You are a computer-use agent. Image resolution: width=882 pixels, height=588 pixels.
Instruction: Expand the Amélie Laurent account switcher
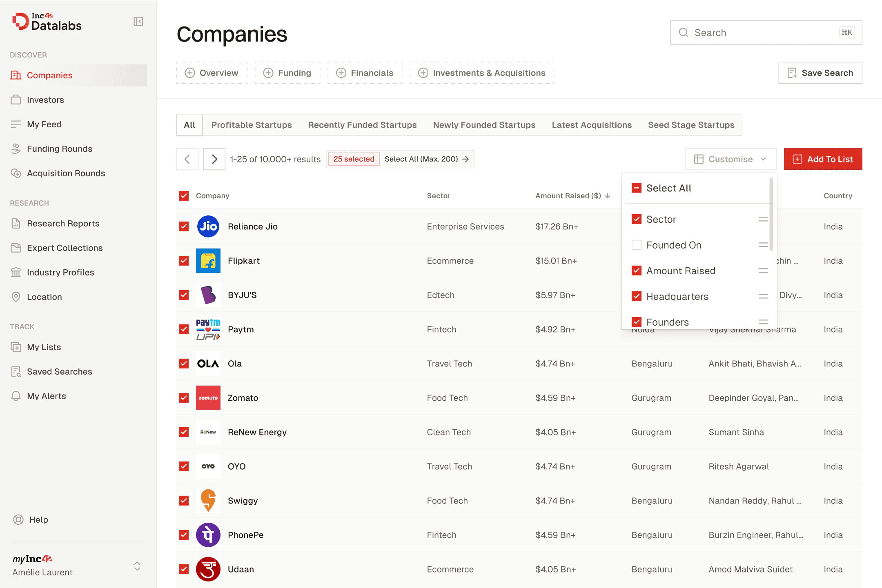pos(137,566)
